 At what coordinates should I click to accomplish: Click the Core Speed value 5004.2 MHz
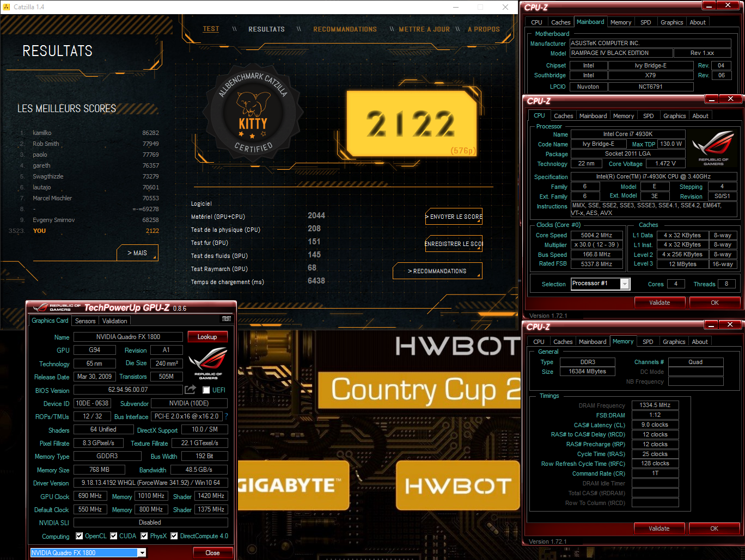pyautogui.click(x=596, y=235)
